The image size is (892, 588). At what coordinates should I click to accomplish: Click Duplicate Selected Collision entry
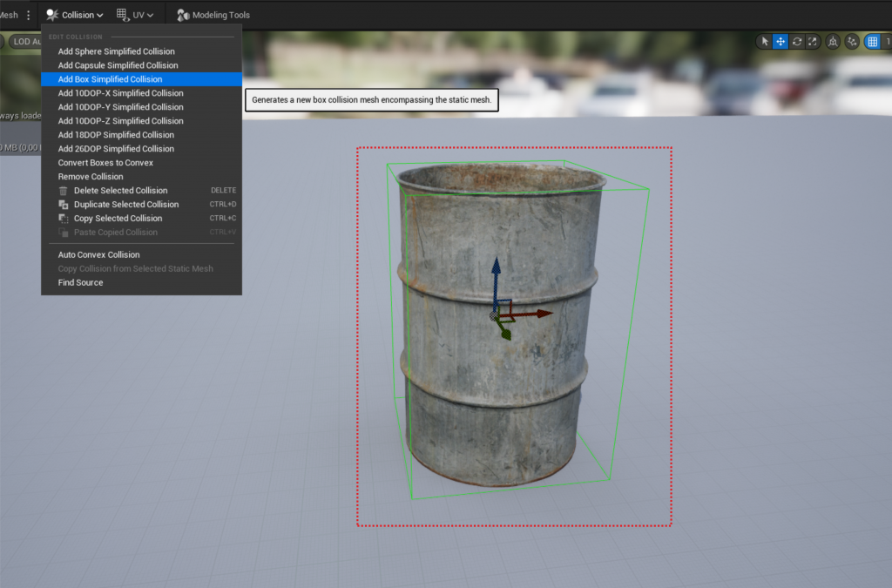[x=142, y=205]
